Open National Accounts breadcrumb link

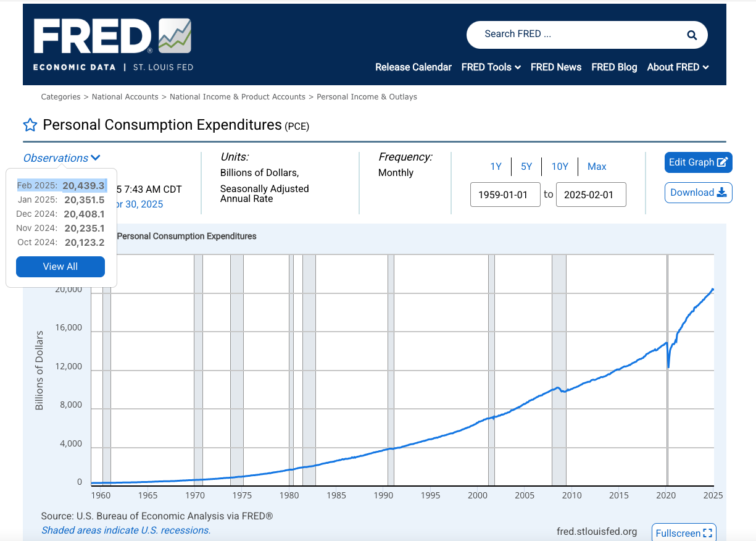pos(125,97)
